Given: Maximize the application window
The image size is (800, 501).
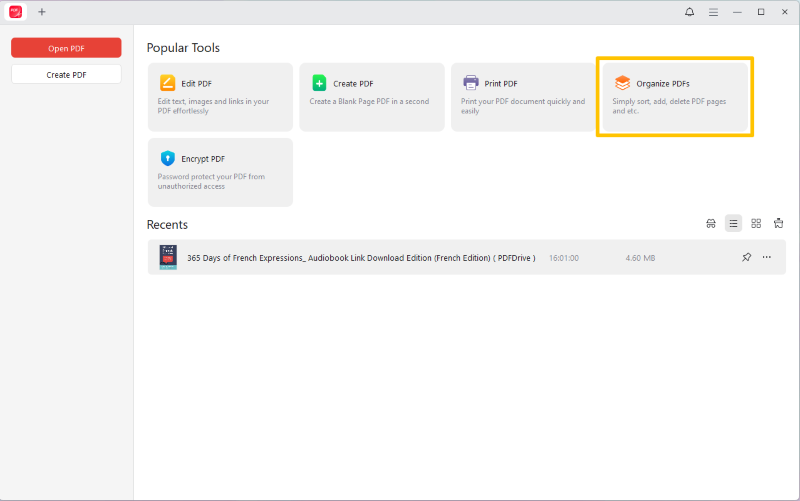Looking at the screenshot, I should [761, 12].
